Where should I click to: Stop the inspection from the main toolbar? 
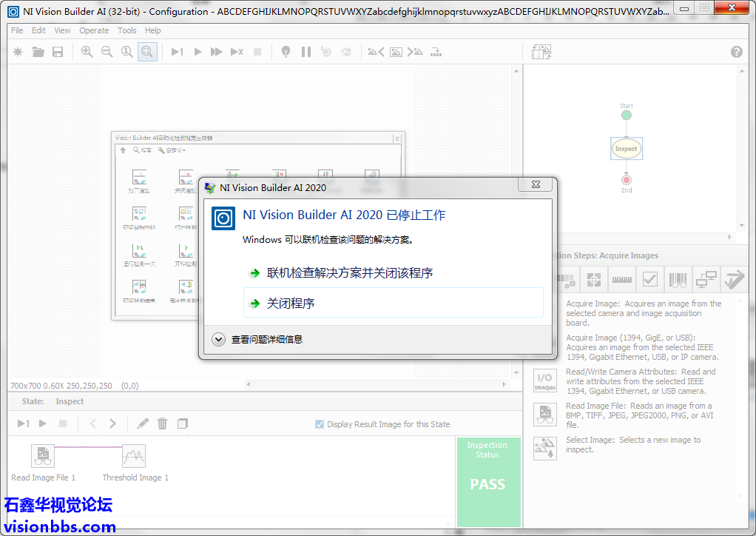point(257,52)
